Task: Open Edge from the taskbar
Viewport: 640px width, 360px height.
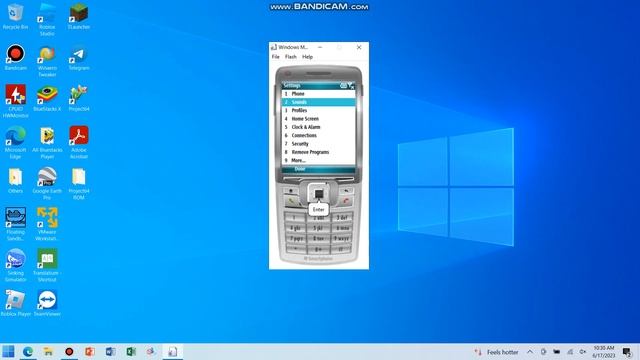Action: [x=28, y=351]
